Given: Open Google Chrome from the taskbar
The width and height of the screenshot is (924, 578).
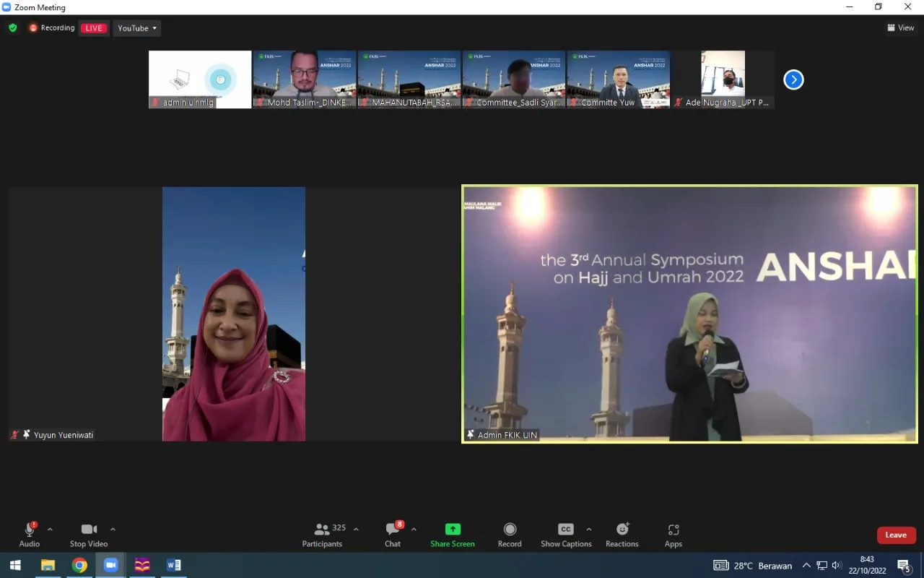Looking at the screenshot, I should pos(79,565).
